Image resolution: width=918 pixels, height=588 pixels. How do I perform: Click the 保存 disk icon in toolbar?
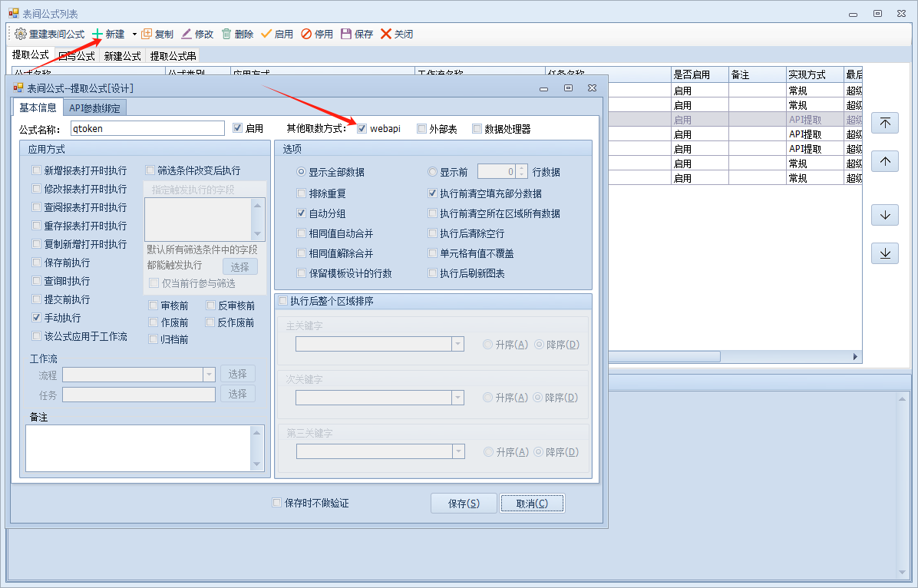[x=346, y=35]
